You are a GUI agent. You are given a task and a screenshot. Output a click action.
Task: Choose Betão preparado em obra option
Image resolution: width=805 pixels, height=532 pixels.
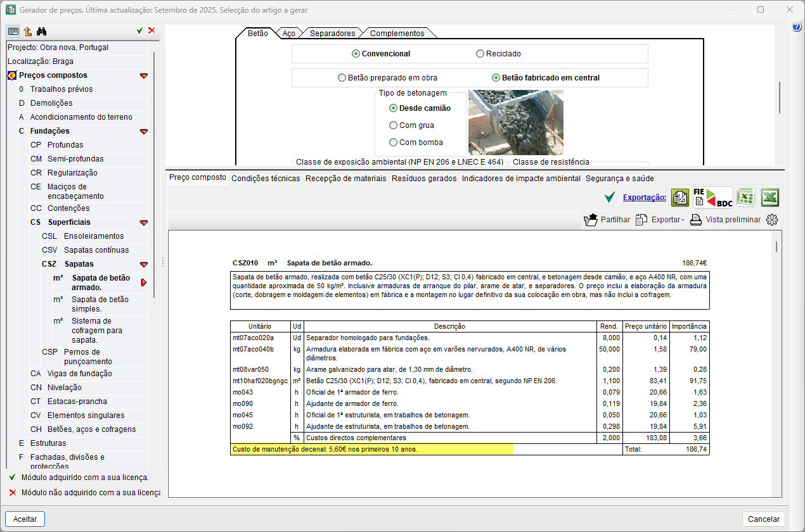pos(342,78)
